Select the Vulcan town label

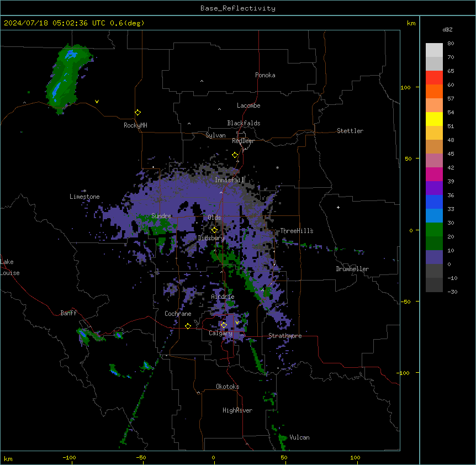tap(299, 437)
